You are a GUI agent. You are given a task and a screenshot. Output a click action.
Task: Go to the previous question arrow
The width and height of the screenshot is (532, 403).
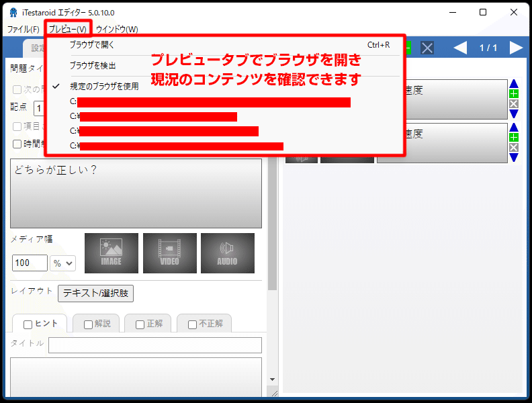click(x=460, y=48)
